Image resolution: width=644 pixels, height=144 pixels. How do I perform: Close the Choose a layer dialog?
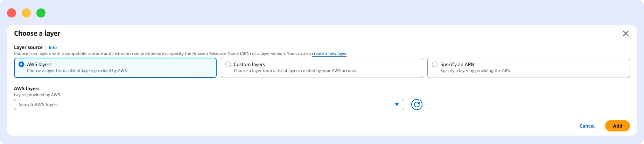click(626, 34)
